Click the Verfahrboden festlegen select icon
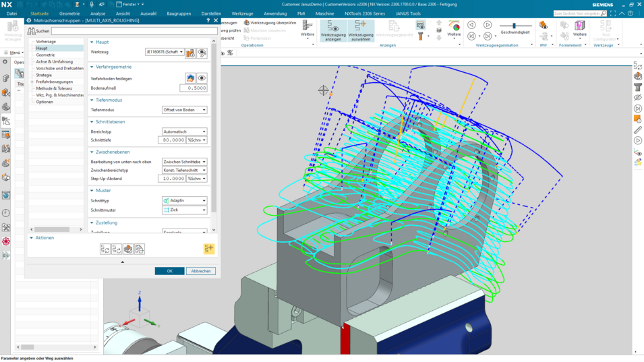644x362 pixels. (190, 78)
